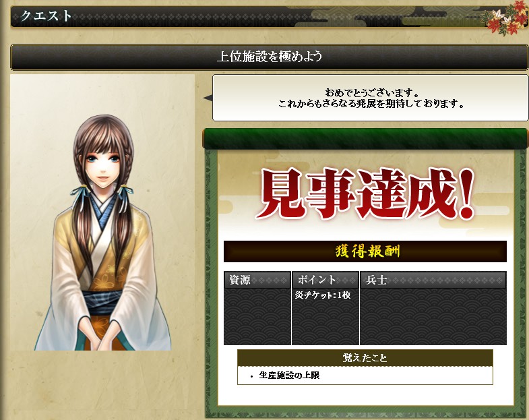The height and width of the screenshot is (420, 529).
Task: Click the 上位施設を極めよう quest title
Action: tap(270, 57)
